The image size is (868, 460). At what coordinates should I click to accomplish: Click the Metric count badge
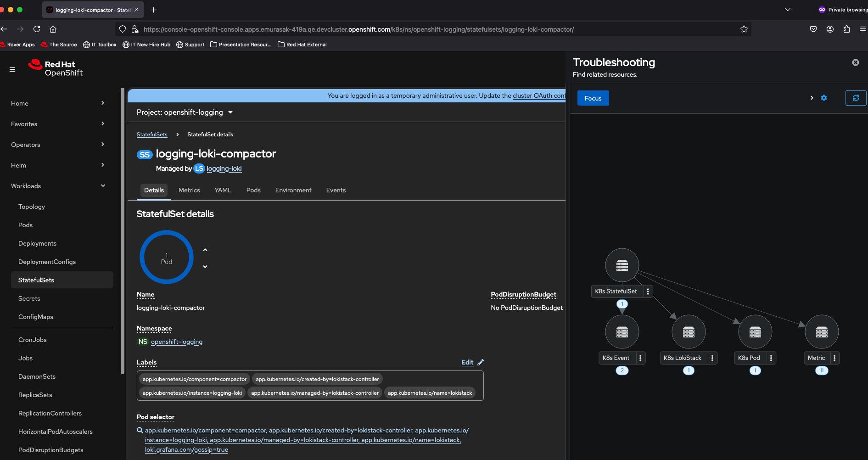coord(822,370)
